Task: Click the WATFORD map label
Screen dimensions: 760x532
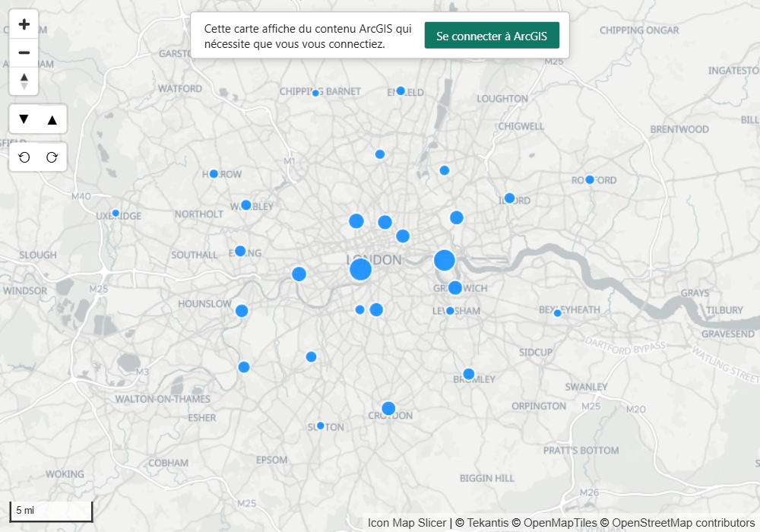Action: (x=180, y=89)
